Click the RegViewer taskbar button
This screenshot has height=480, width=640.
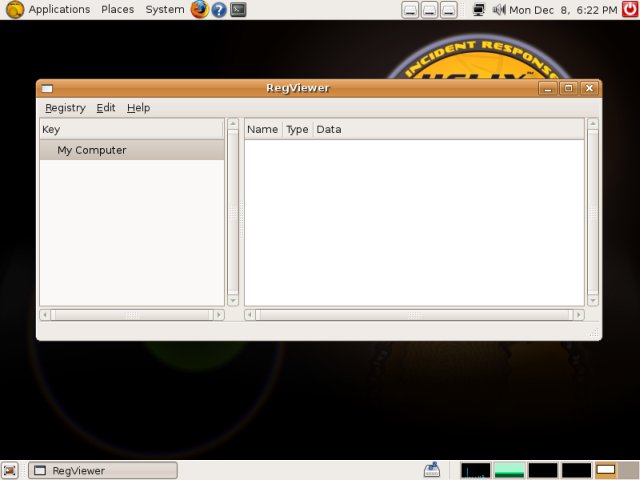click(x=102, y=470)
